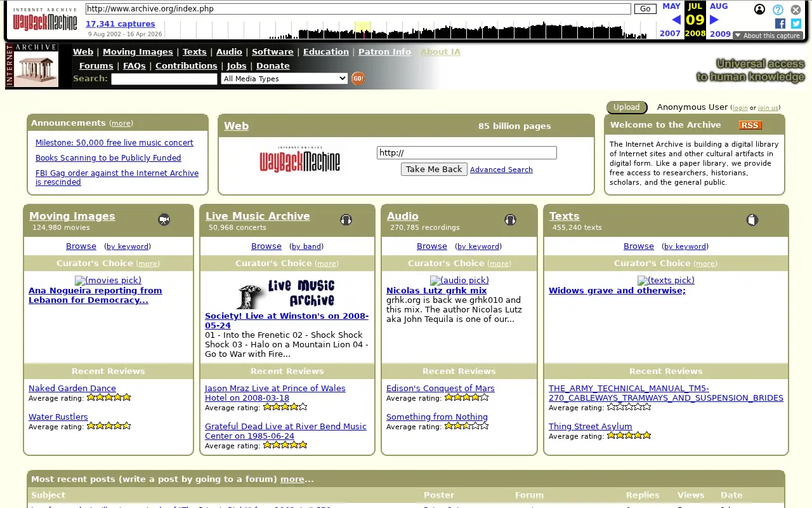Click the Live Music Archive headphones icon
The image size is (812, 508).
click(346, 220)
